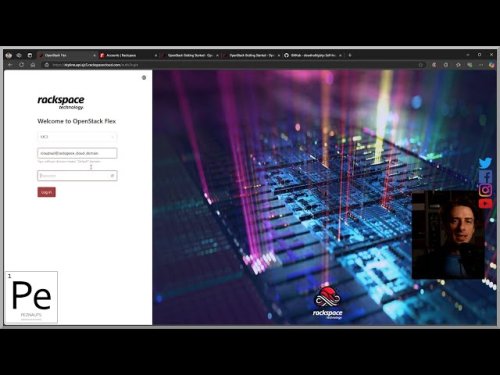The height and width of the screenshot is (375, 500).
Task: Reload the page with refresh icon
Action: pyautogui.click(x=21, y=65)
